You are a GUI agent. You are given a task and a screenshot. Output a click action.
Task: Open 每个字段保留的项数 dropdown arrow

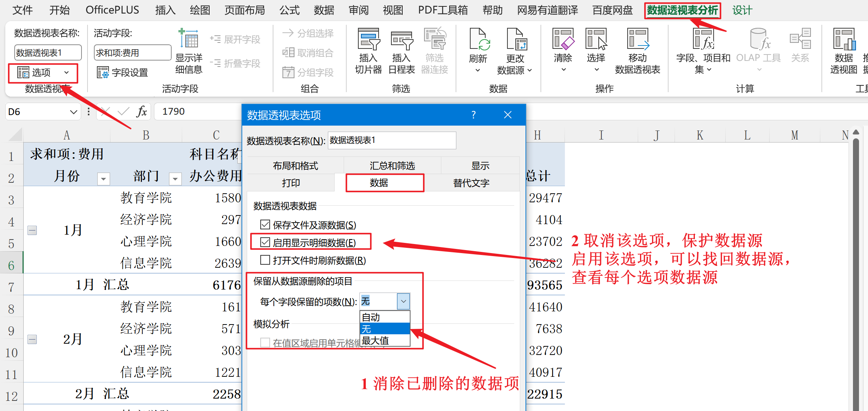click(x=403, y=301)
